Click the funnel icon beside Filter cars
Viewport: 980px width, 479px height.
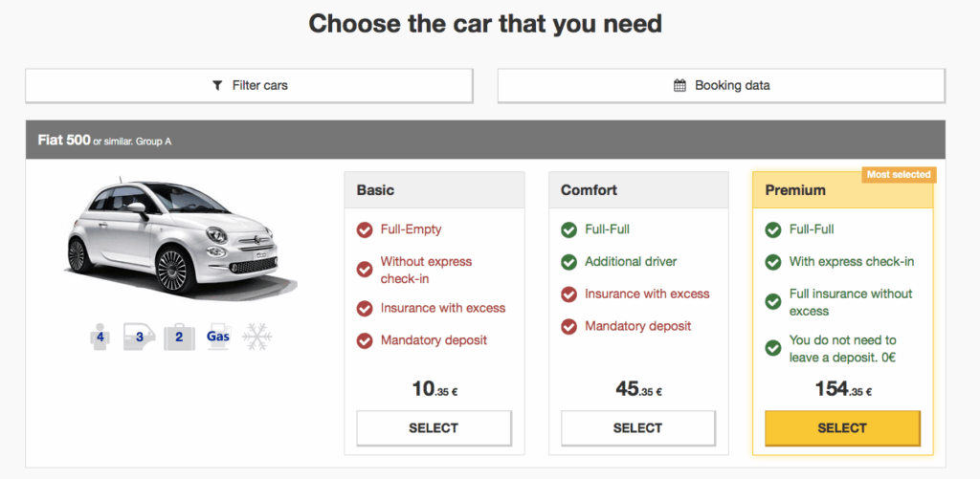point(217,86)
